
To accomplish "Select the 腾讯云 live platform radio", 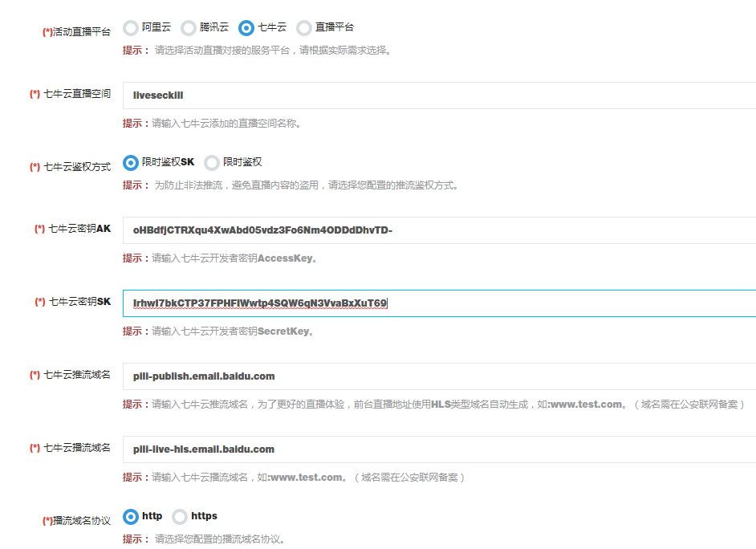I will (x=189, y=28).
